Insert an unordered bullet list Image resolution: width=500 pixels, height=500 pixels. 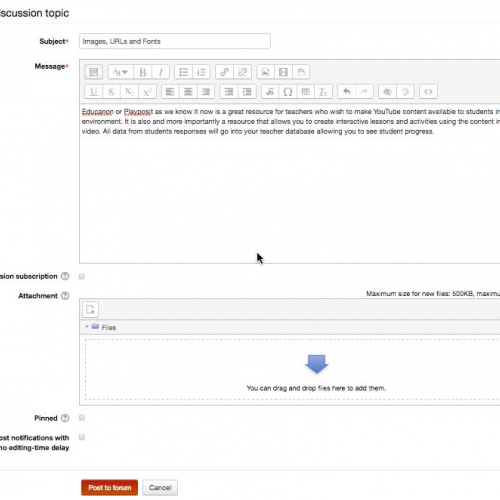pos(183,72)
